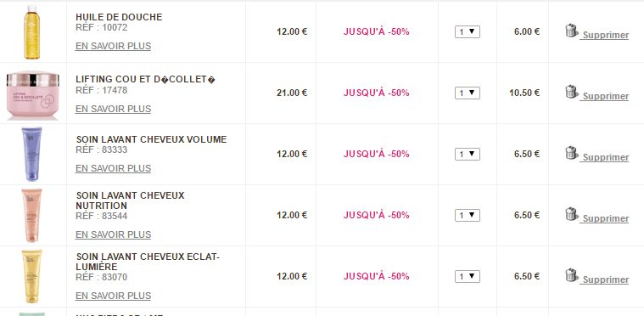Change quantity of Soin Lavant Cheveux Volume
644x316 pixels.
(x=468, y=154)
